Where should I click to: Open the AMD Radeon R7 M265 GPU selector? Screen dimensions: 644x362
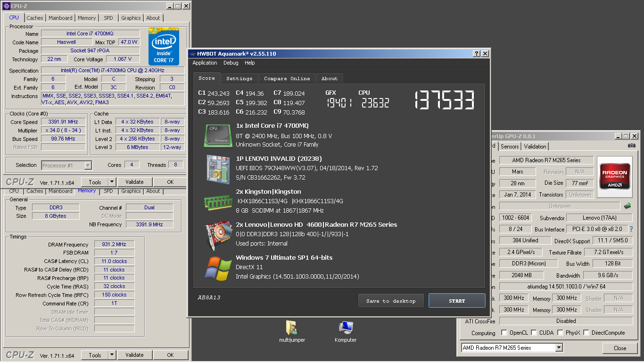512,348
